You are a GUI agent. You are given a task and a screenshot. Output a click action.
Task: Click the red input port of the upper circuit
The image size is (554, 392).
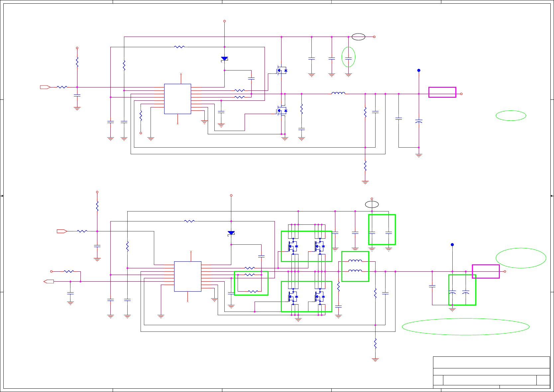[45, 87]
